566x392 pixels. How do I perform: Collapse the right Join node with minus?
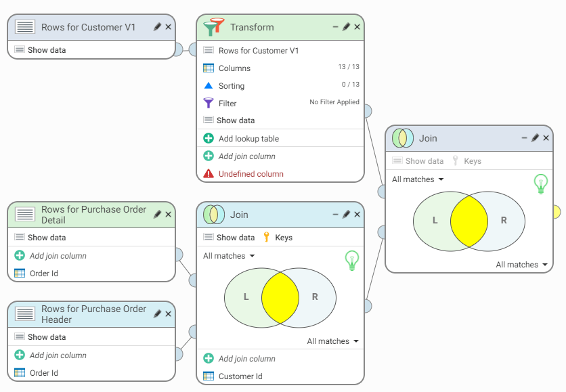point(524,138)
